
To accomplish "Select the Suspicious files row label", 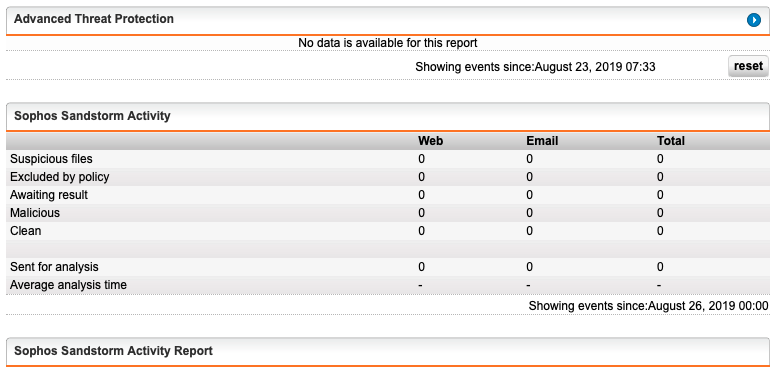I will (51, 159).
